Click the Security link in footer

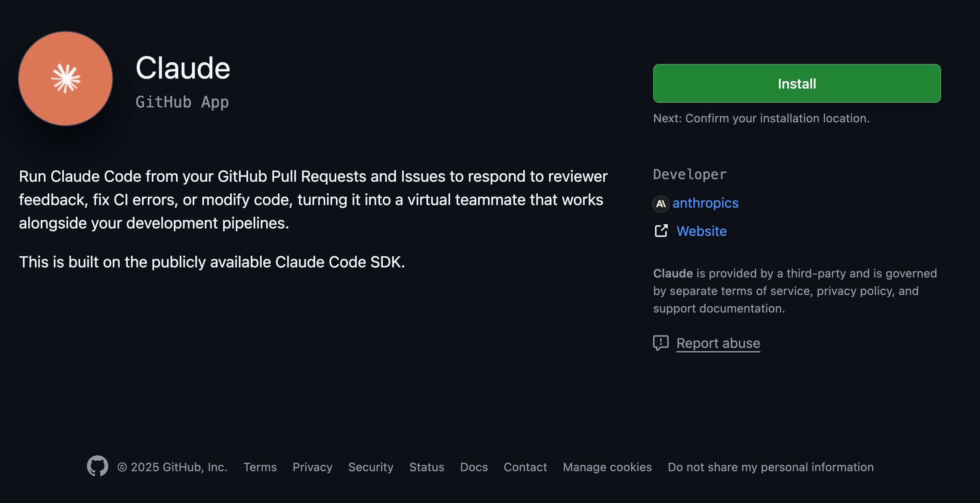click(371, 467)
